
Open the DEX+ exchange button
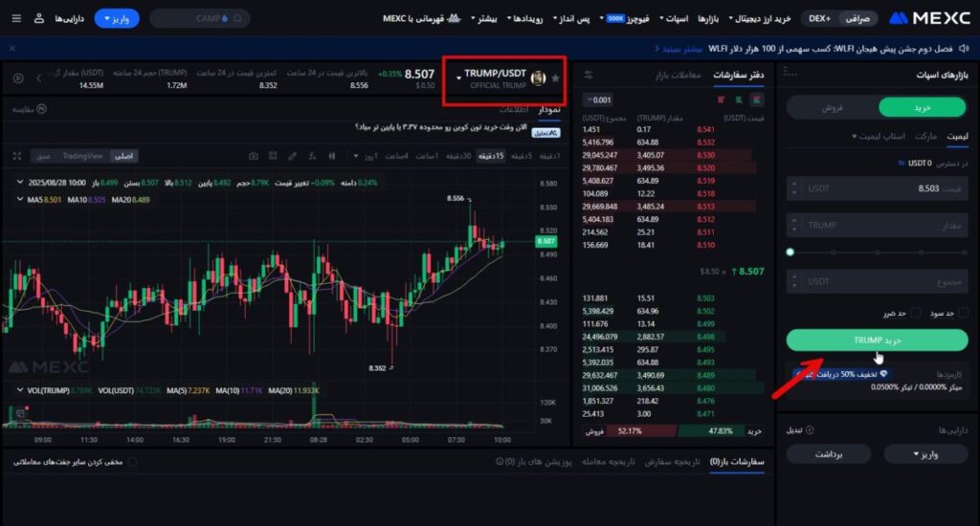pyautogui.click(x=819, y=19)
